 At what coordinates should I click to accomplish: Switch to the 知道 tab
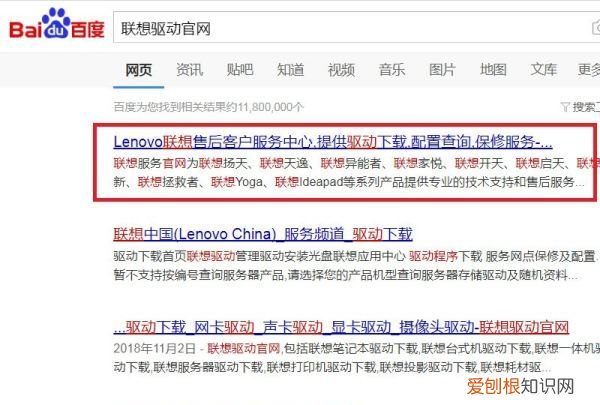(x=290, y=70)
